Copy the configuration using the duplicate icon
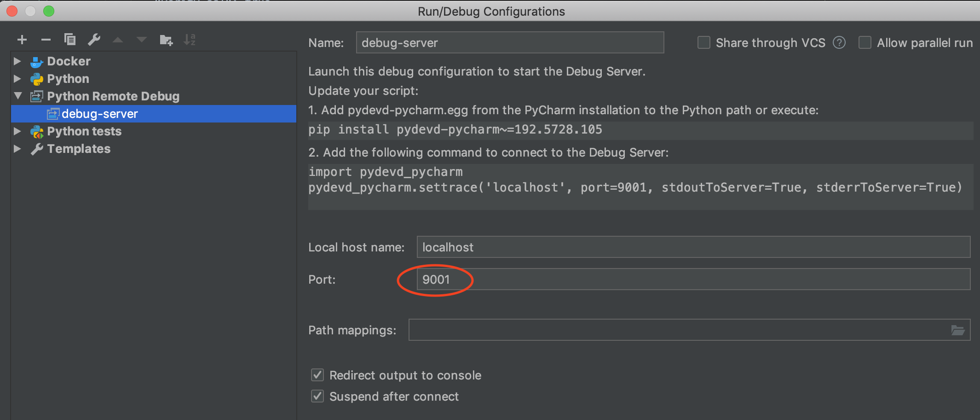The height and width of the screenshot is (420, 980). [x=70, y=39]
